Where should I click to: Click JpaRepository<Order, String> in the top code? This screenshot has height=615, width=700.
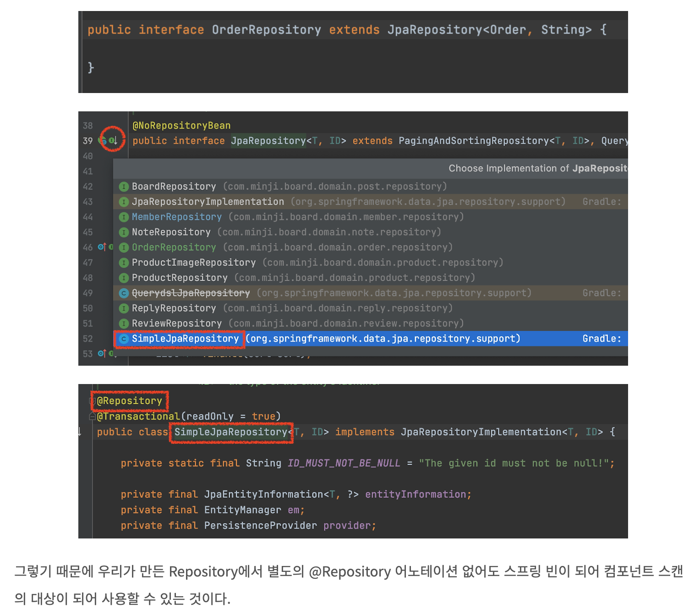[489, 30]
